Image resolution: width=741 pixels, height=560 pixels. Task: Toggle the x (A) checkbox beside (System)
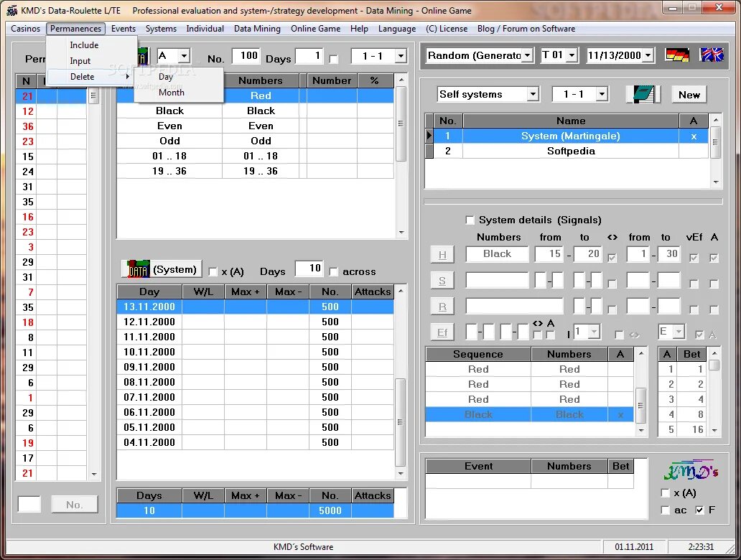(x=213, y=271)
